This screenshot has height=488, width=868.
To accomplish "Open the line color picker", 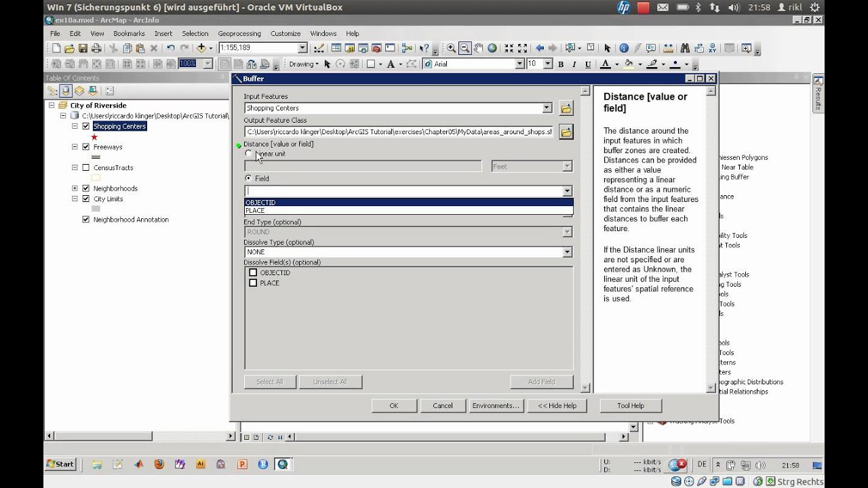I will pyautogui.click(x=652, y=64).
